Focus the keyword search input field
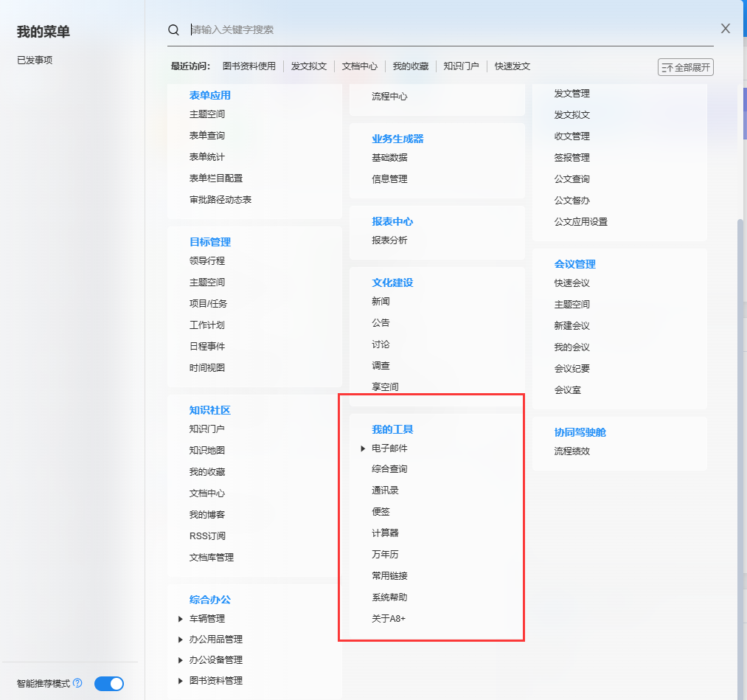The height and width of the screenshot is (700, 747). coord(442,30)
